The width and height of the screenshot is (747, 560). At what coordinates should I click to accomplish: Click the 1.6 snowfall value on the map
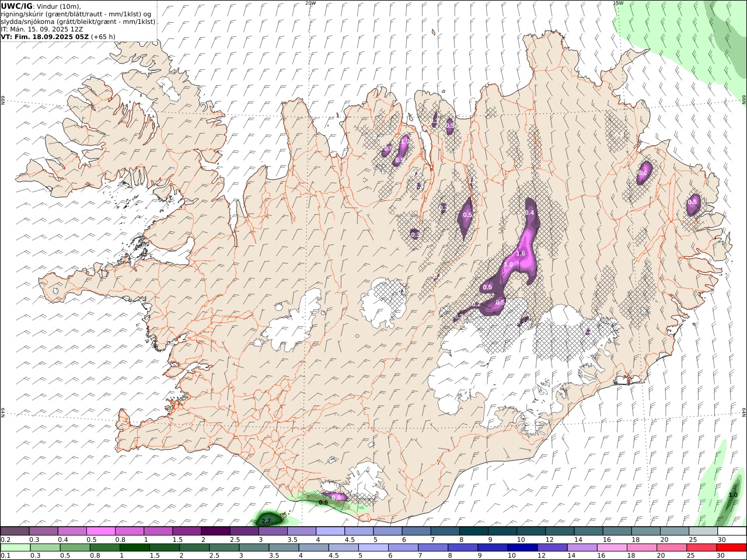pyautogui.click(x=521, y=253)
